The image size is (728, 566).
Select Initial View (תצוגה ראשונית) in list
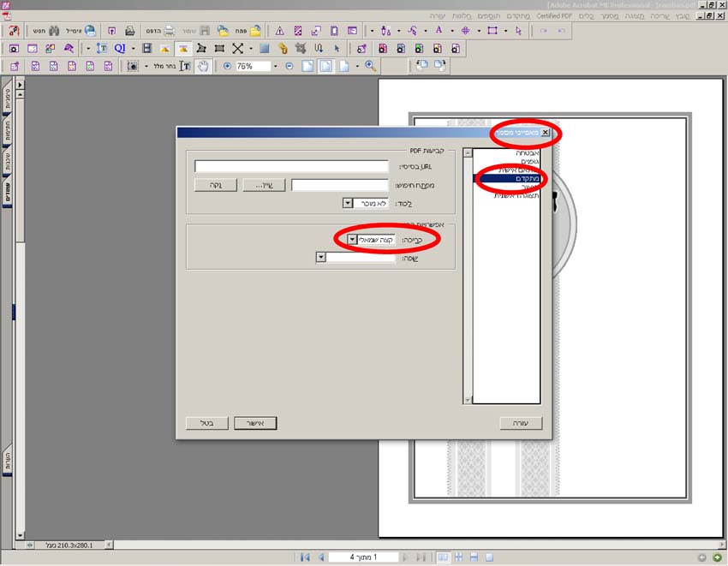516,196
